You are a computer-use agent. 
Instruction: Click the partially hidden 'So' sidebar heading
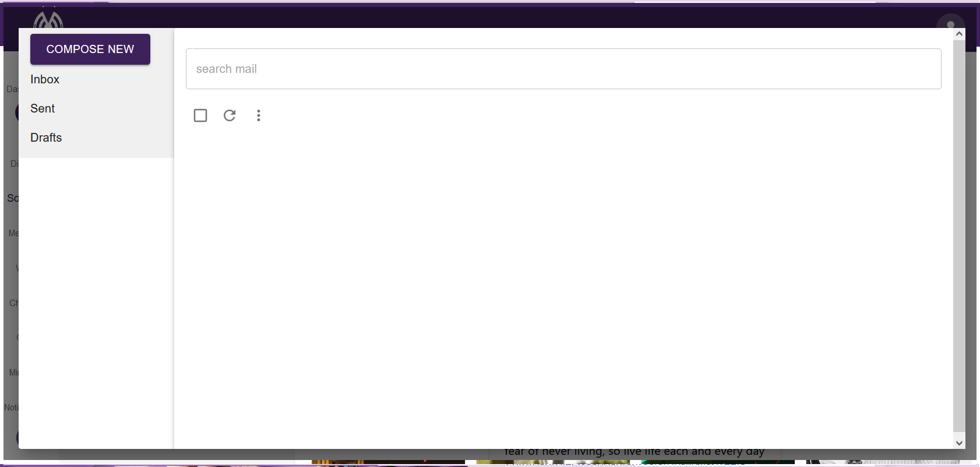(12, 198)
